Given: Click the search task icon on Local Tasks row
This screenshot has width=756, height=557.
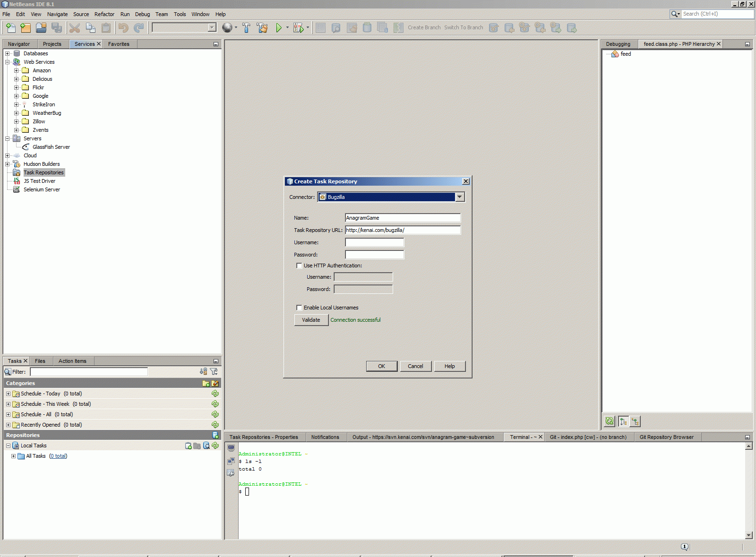Looking at the screenshot, I should click(206, 446).
